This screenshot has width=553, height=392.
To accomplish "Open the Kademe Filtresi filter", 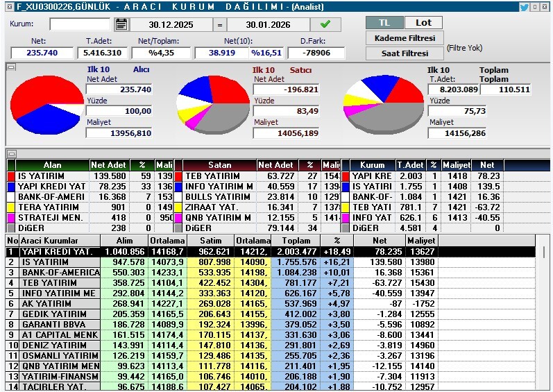I will point(405,38).
